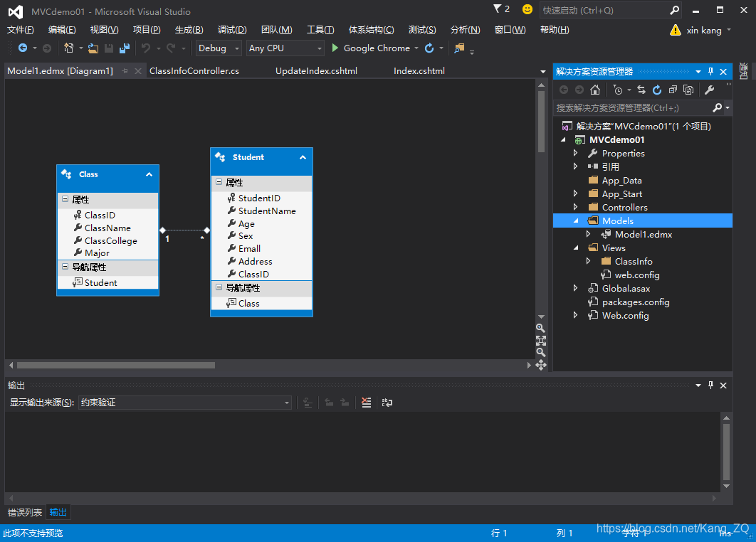Expand the Model1.edmx node
This screenshot has height=542, width=756.
[588, 234]
